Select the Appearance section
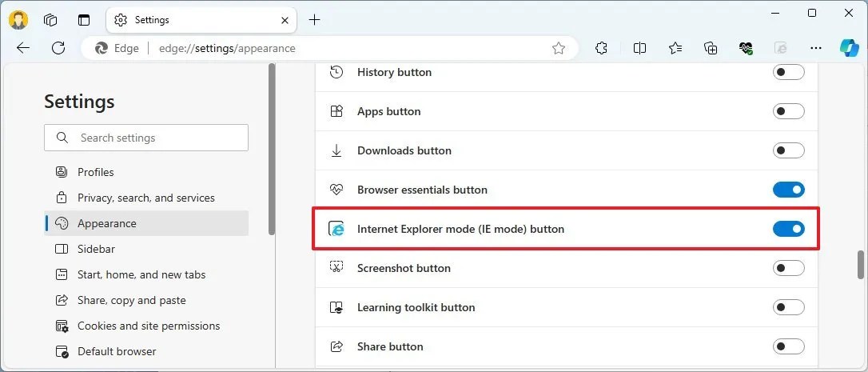Screen dimensions: 868x372 click(x=146, y=223)
